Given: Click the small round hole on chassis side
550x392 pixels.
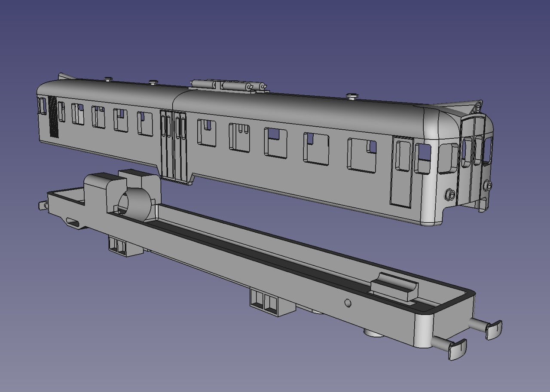Looking at the screenshot, I should (348, 303).
